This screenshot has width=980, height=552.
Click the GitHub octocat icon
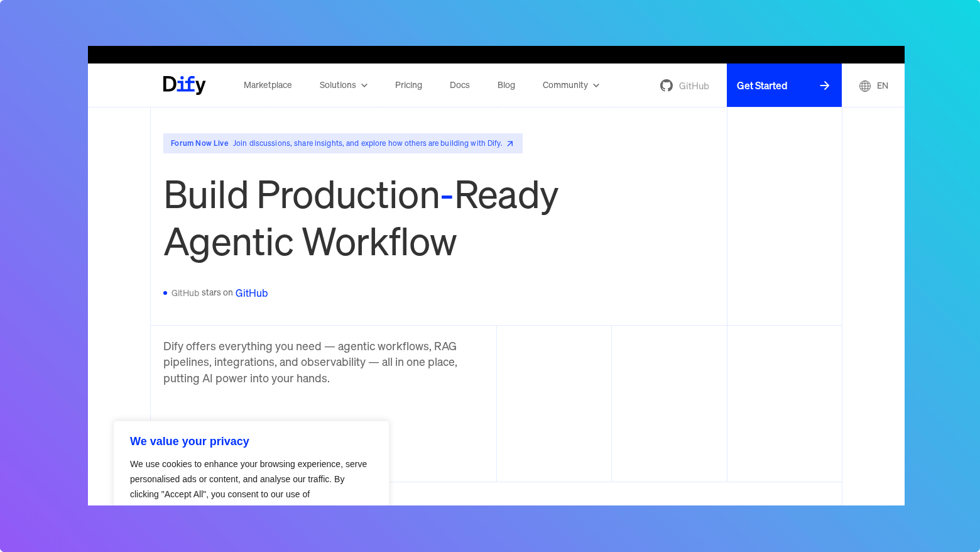coord(667,86)
